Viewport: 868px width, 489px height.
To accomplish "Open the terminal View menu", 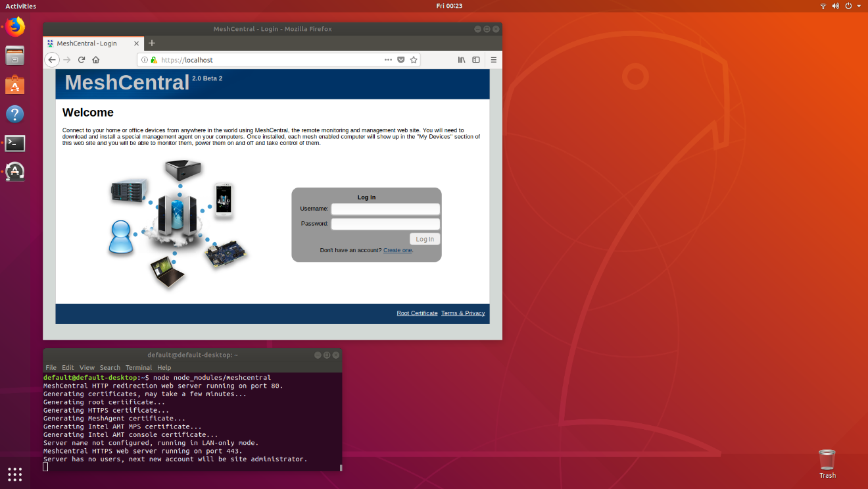I will point(87,368).
